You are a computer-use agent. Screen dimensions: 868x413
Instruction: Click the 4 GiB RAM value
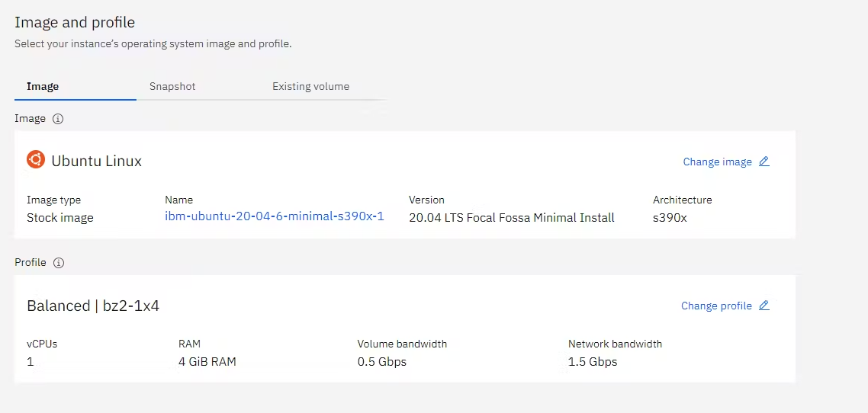click(207, 362)
